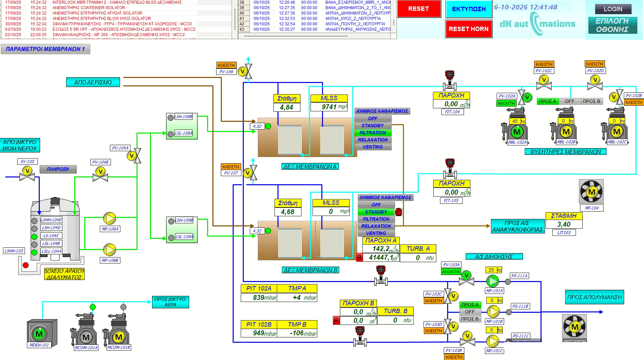Click the red RESET button
Viewport: 644px width, 360px height.
tap(418, 9)
